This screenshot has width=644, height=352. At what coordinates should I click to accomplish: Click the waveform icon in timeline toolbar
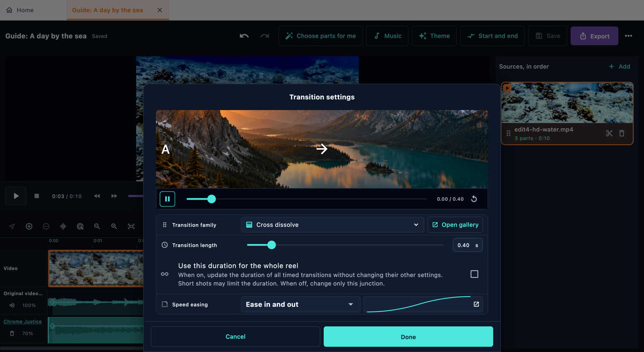pyautogui.click(x=63, y=226)
